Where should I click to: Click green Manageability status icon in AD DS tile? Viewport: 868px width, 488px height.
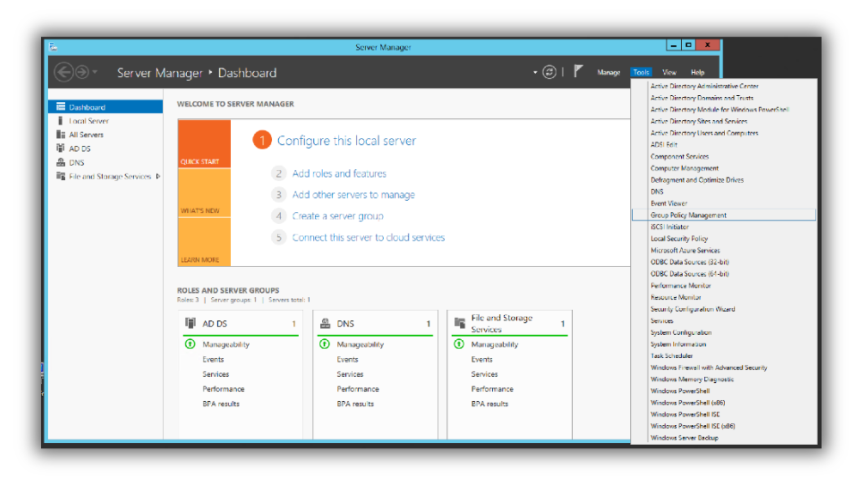point(190,344)
